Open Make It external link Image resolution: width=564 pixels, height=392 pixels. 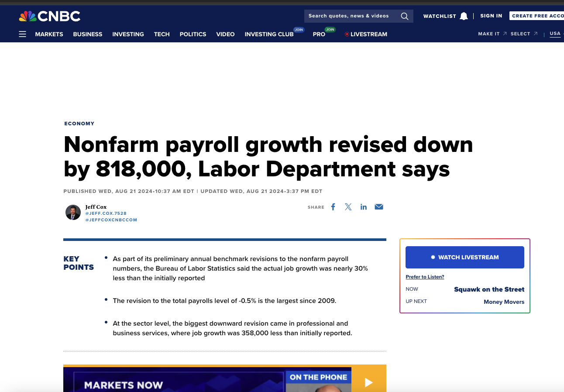[492, 34]
